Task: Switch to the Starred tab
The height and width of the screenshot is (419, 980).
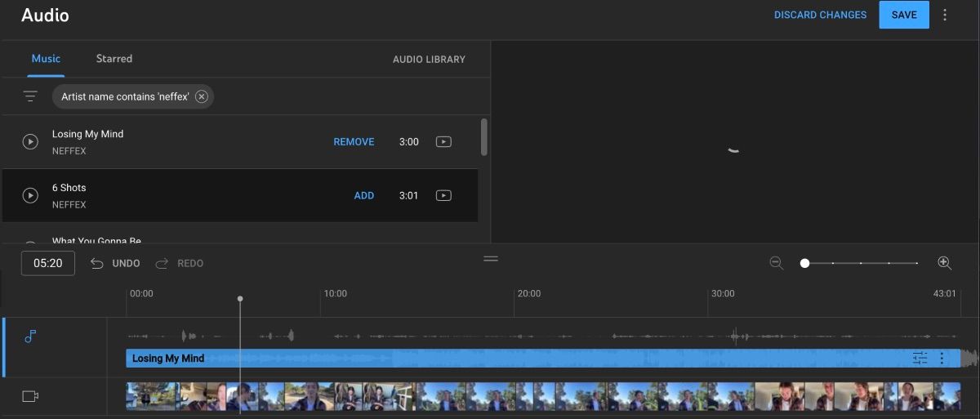Action: tap(114, 59)
